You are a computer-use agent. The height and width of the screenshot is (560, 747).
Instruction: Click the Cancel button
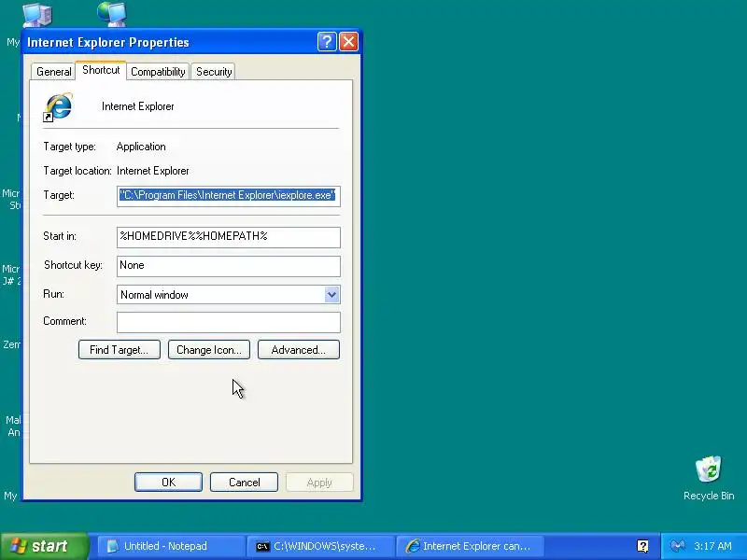244,482
